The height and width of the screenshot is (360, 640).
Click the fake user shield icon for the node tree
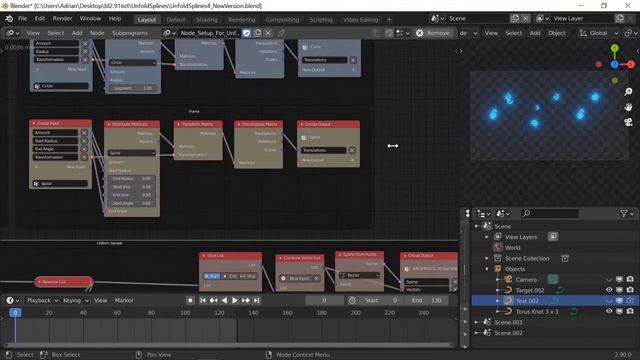(247, 33)
